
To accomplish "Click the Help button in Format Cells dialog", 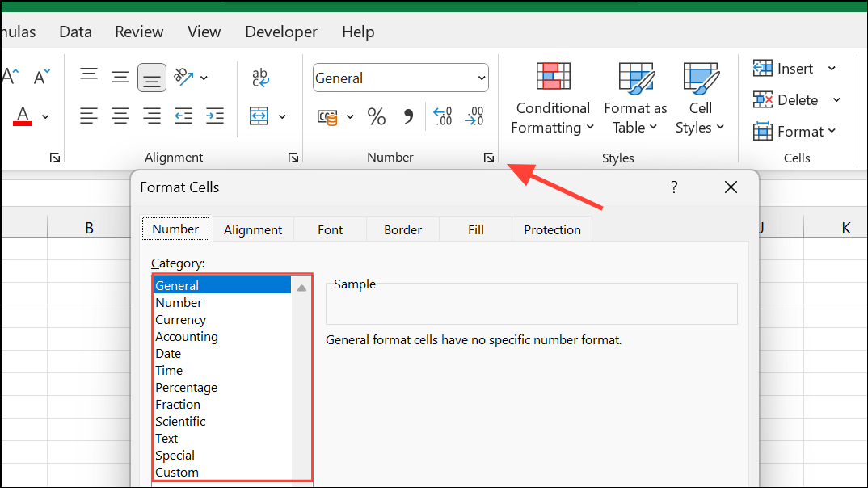I will point(673,187).
